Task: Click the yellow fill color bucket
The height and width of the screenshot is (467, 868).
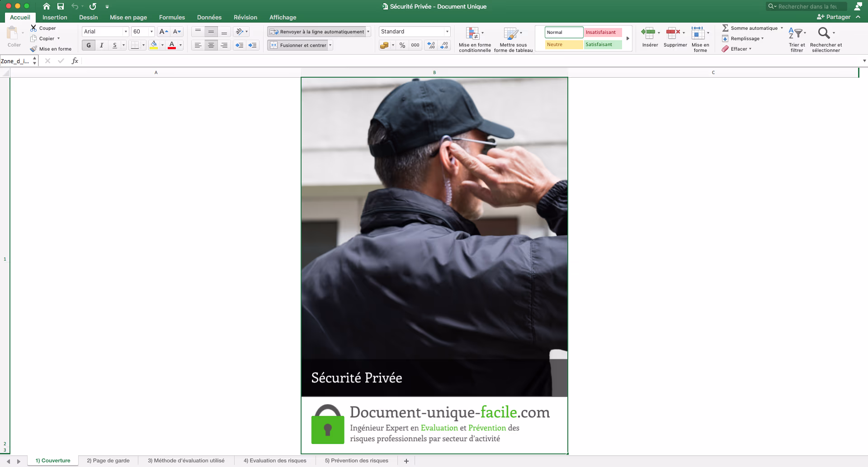Action: [154, 45]
